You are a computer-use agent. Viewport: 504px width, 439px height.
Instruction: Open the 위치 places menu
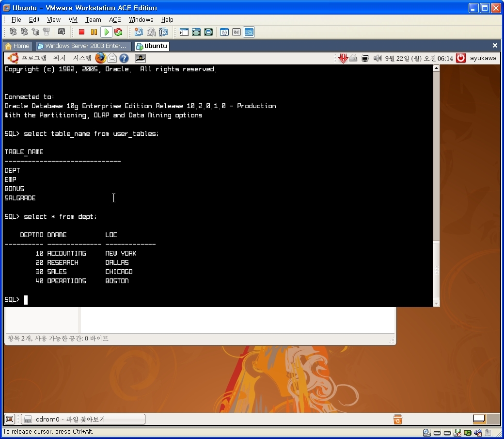(x=60, y=58)
